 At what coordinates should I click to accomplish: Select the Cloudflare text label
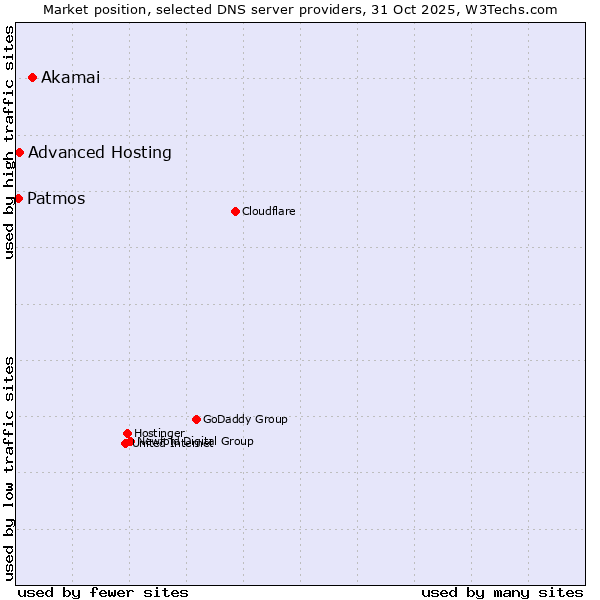(268, 211)
